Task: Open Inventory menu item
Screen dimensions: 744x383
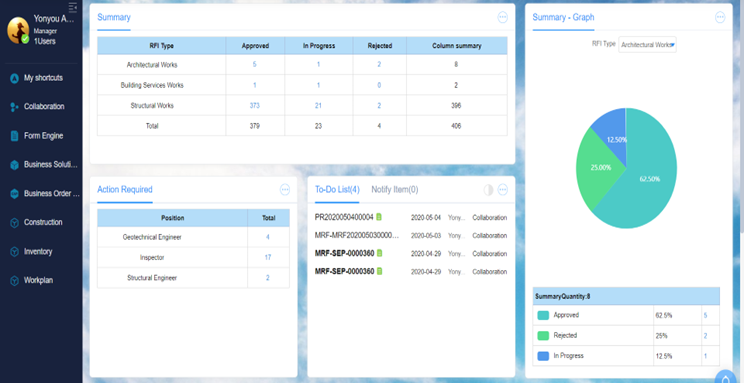Action: click(x=38, y=252)
